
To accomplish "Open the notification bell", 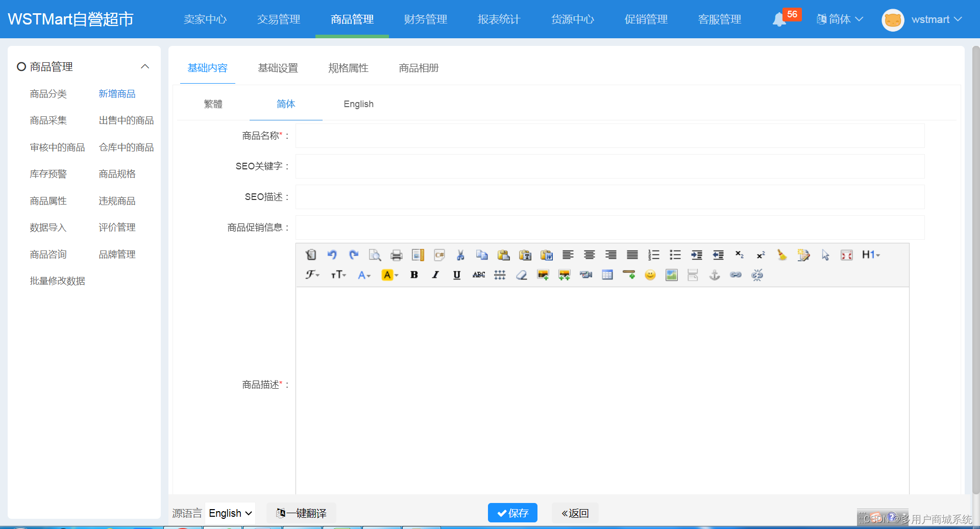I will point(779,19).
